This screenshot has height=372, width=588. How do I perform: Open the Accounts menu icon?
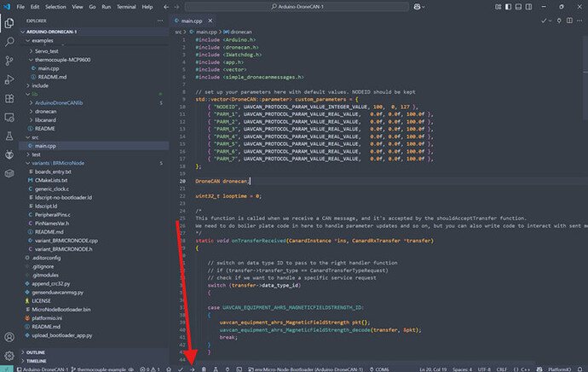click(x=9, y=337)
